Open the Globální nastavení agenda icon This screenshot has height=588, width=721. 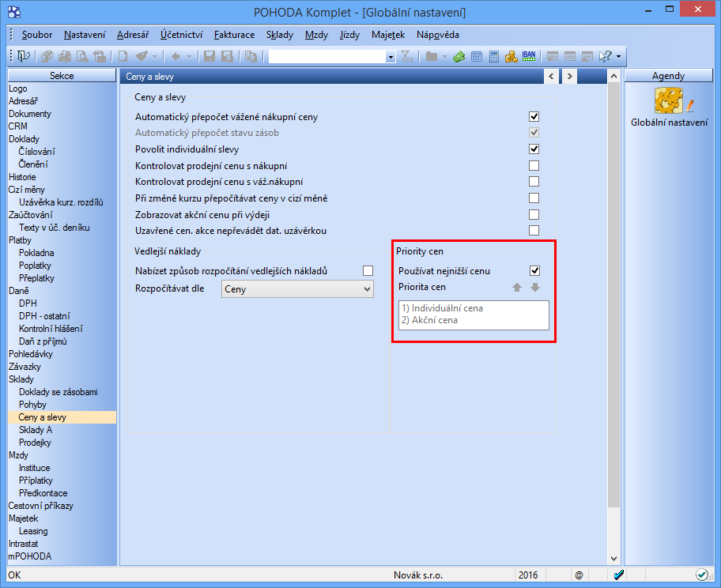tap(669, 101)
